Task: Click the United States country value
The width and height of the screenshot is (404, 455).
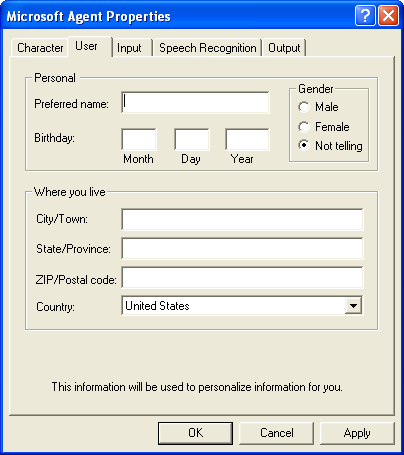Action: (157, 306)
